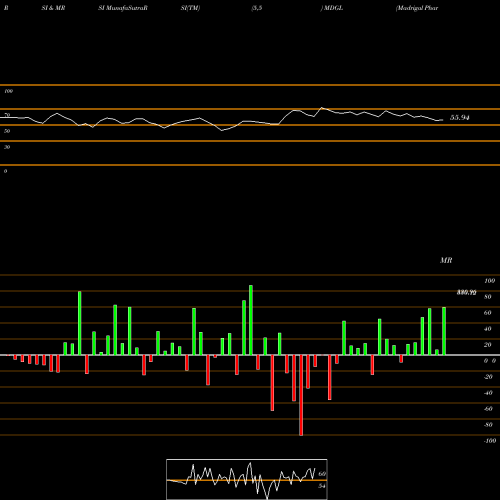Click the 'SI & MR' header label
Viewport: 500px width, 500px height.
pos(53,8)
